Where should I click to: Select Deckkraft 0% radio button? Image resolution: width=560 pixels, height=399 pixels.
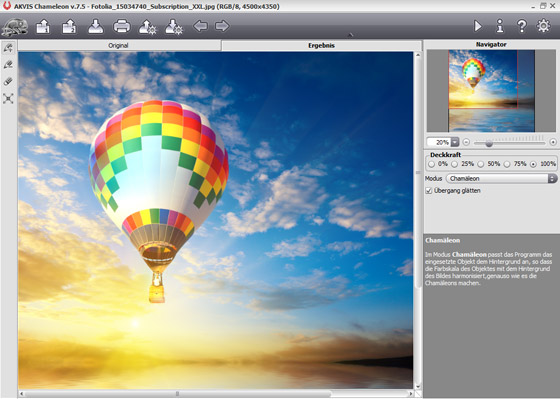(x=431, y=164)
